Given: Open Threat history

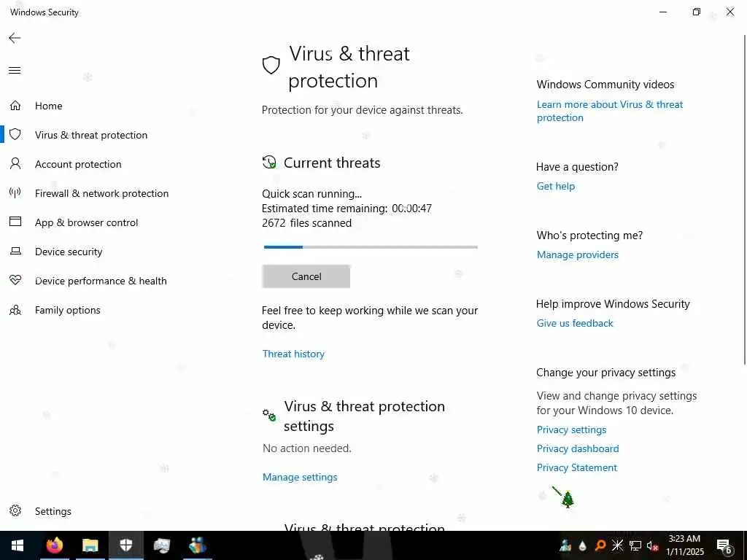Looking at the screenshot, I should point(293,354).
